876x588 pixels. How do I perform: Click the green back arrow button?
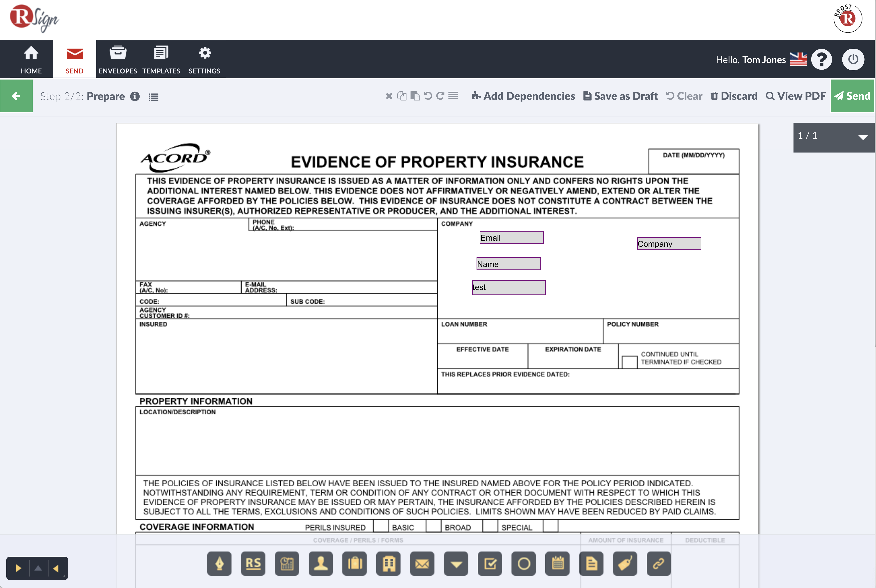click(x=16, y=96)
